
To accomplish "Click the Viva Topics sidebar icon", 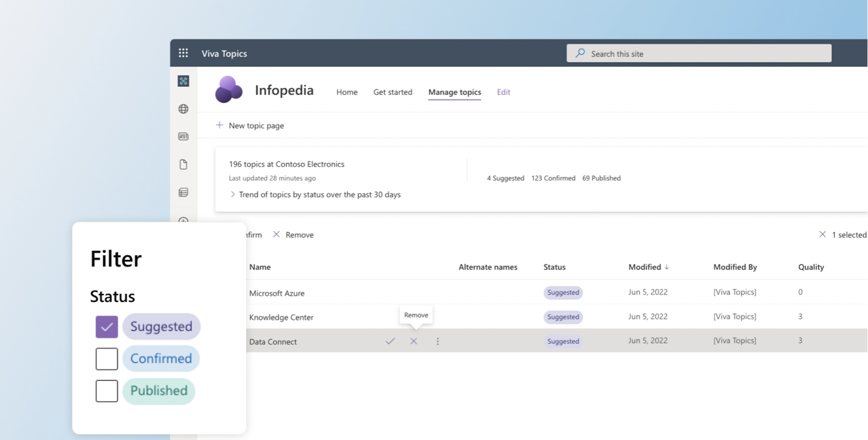I will (183, 81).
